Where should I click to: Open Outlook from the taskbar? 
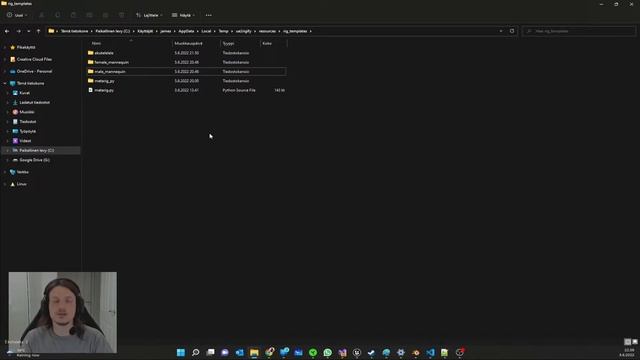pyautogui.click(x=240, y=352)
